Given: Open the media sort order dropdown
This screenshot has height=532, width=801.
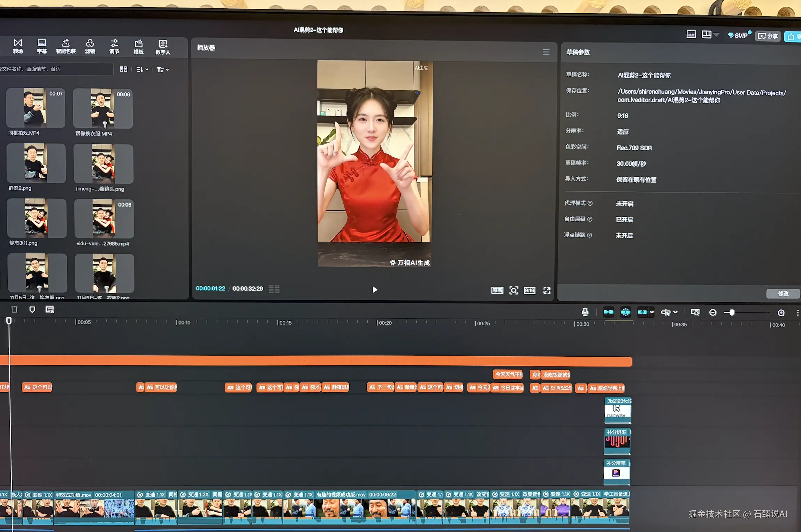Looking at the screenshot, I should [142, 69].
